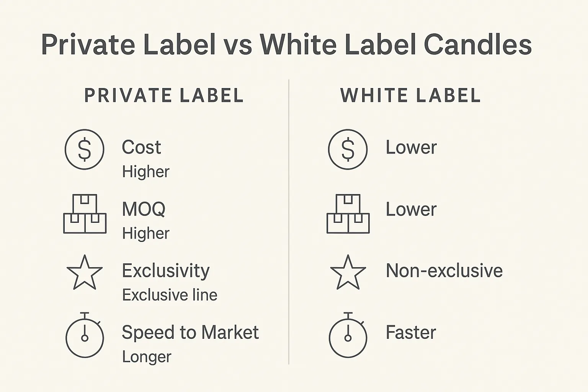
Task: Click the White Label star icon
Action: pos(348,272)
